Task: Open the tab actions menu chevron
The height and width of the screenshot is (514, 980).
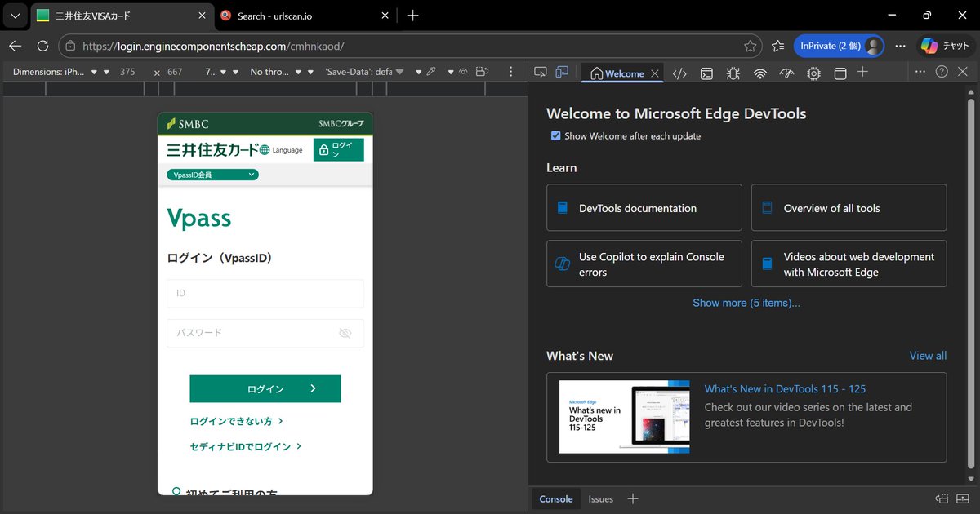Action: click(15, 16)
